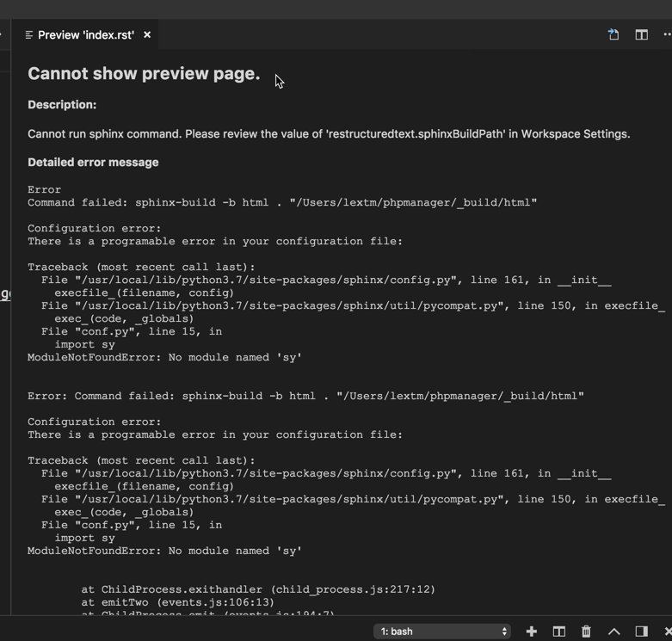Click the 'Cannot run sphinx command' description line
This screenshot has height=641, width=672.
(x=329, y=134)
